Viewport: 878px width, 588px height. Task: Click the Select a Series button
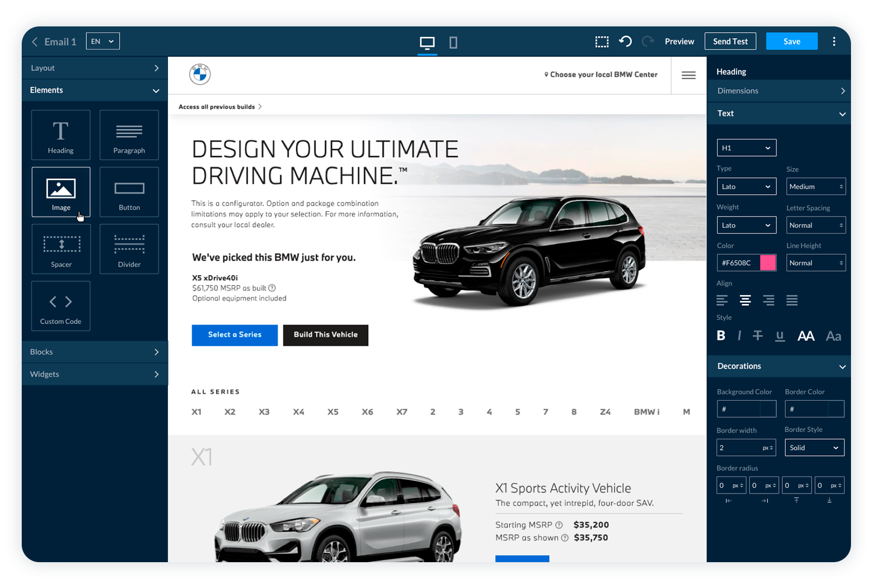(234, 335)
